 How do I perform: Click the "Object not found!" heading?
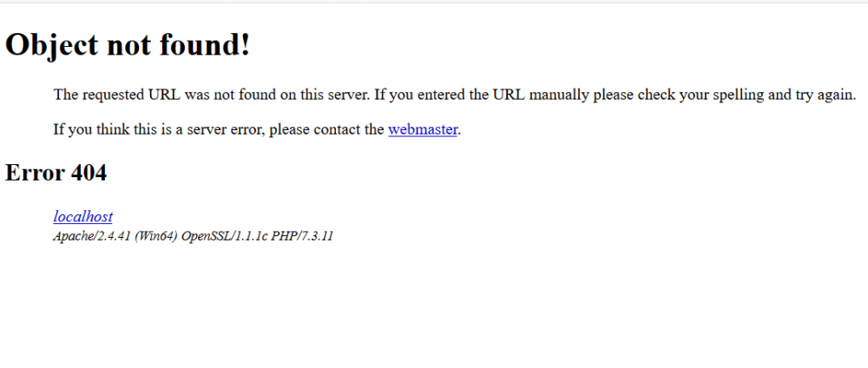pyautogui.click(x=128, y=44)
